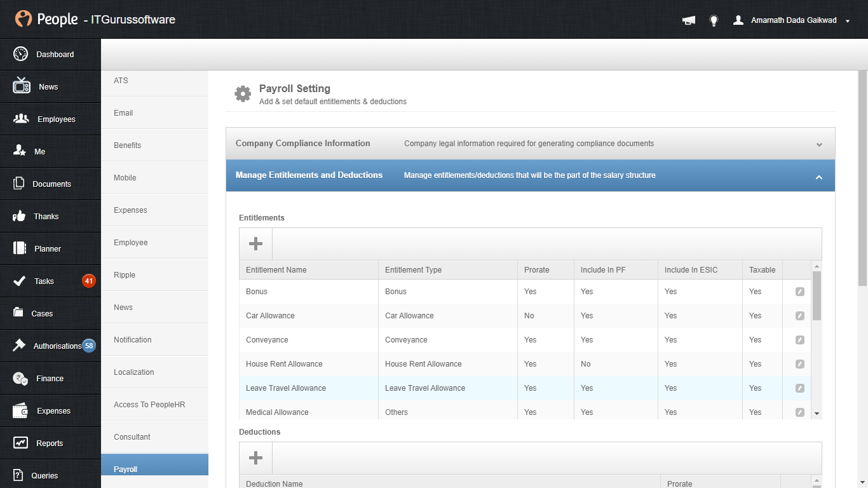Edit the Car Allowance entitlement row
The width and height of the screenshot is (868, 488).
coord(800,316)
